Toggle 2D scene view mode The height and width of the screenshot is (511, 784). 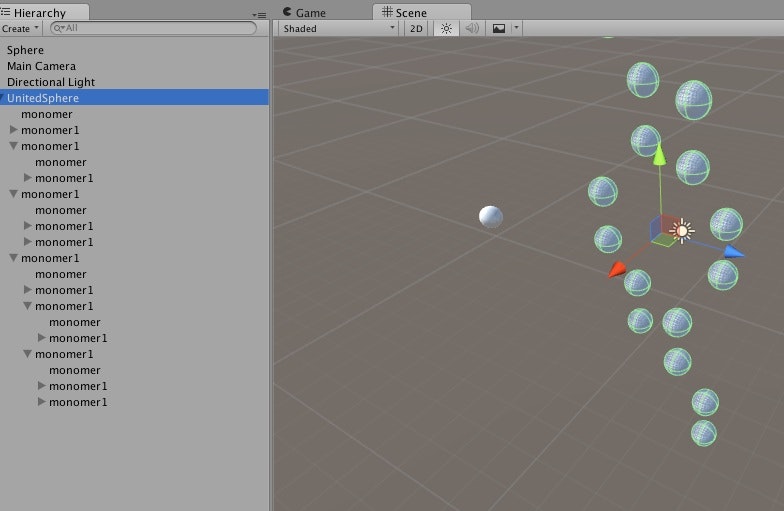[416, 28]
